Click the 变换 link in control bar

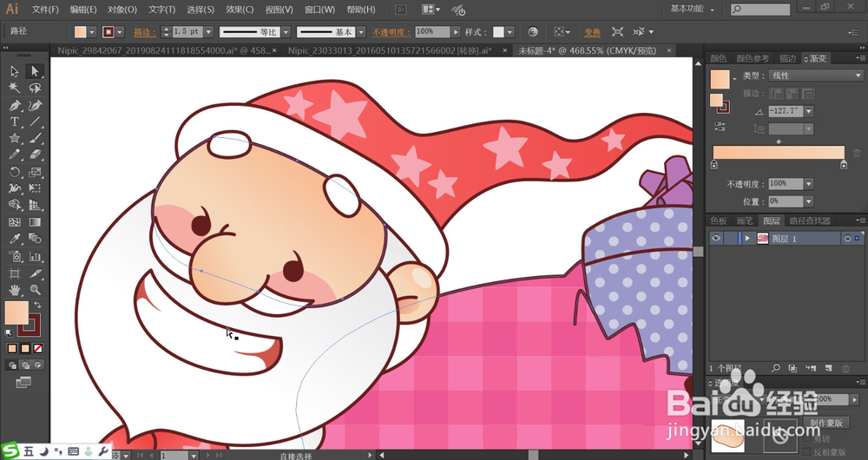(592, 32)
